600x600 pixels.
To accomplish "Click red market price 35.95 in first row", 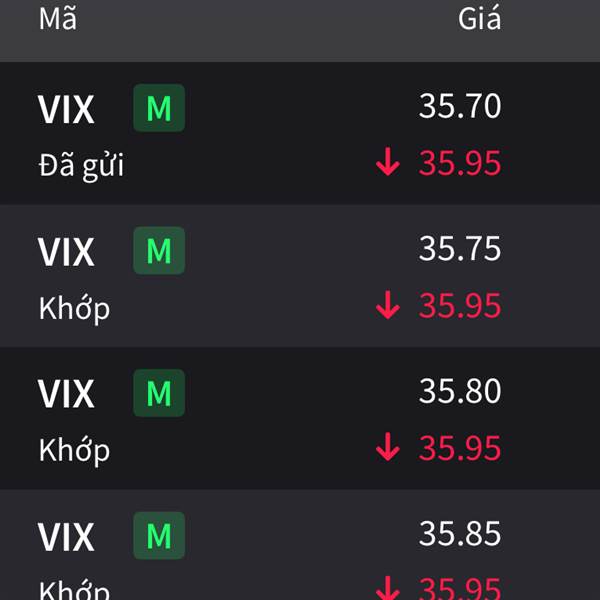I will click(x=460, y=163).
